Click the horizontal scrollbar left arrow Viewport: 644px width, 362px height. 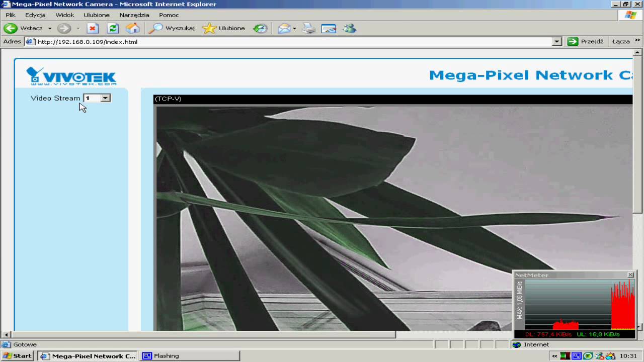(x=6, y=335)
